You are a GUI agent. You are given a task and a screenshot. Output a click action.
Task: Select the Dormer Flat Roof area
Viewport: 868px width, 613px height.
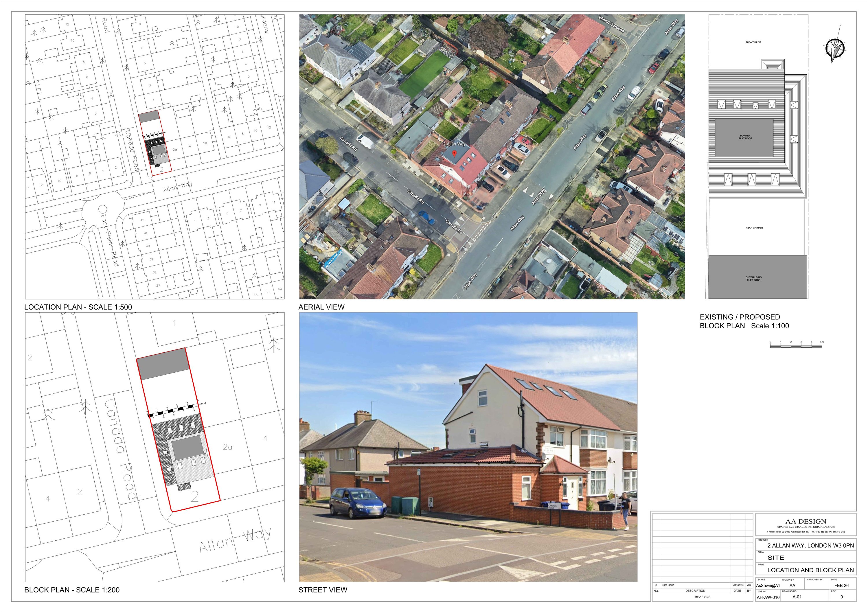pyautogui.click(x=744, y=138)
